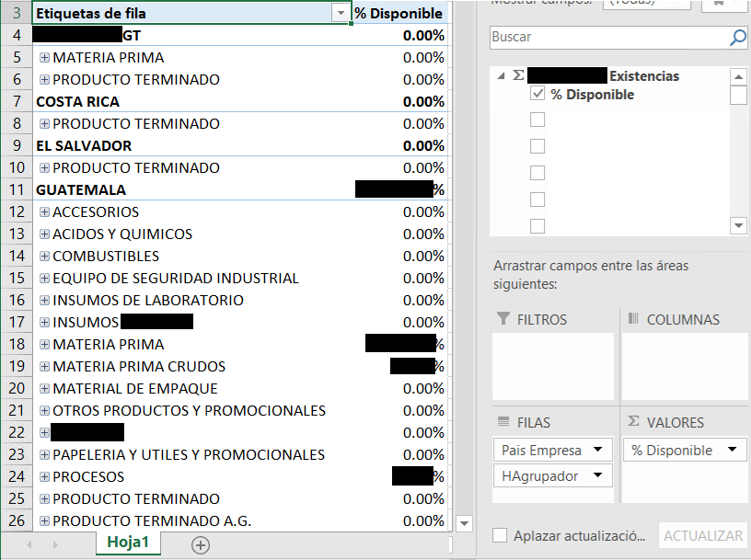Expand GUATEMALA's MATERIA PRIMA in row 18
This screenshot has width=751, height=560.
tap(44, 344)
